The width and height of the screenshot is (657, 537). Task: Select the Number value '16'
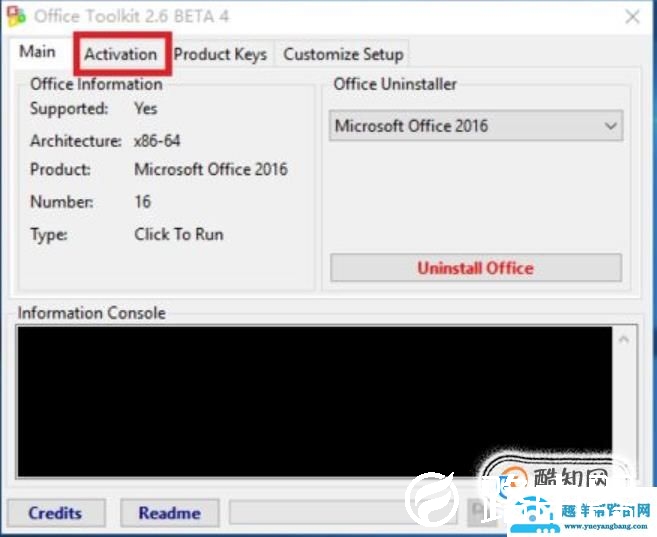(x=142, y=202)
